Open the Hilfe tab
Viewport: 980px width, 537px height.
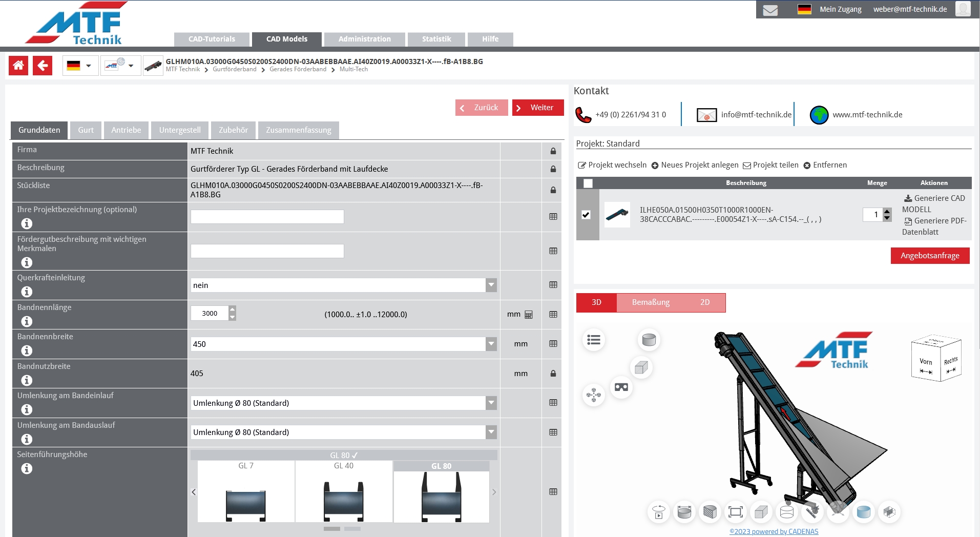pos(490,39)
